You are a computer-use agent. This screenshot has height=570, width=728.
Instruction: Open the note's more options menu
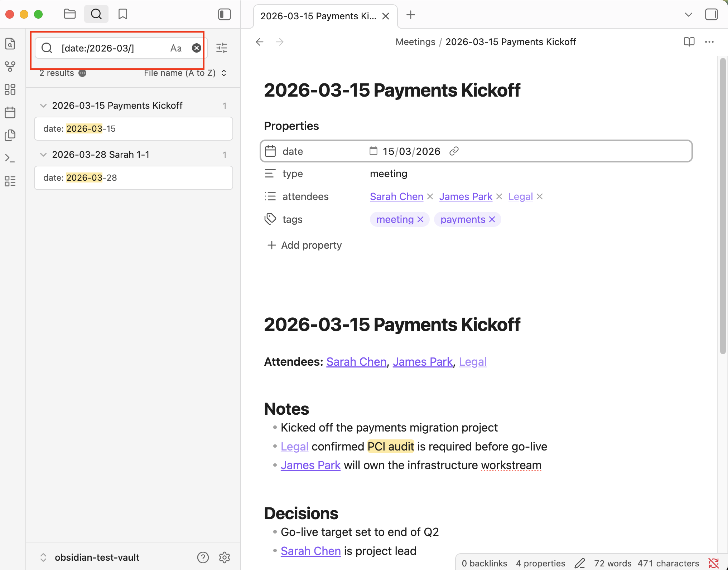click(x=709, y=42)
